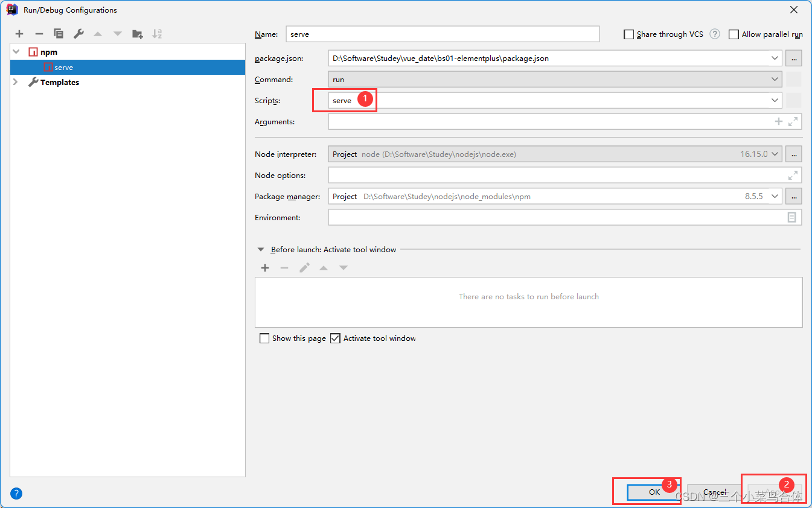Open Environment variables editor icon
812x508 pixels.
pos(792,217)
